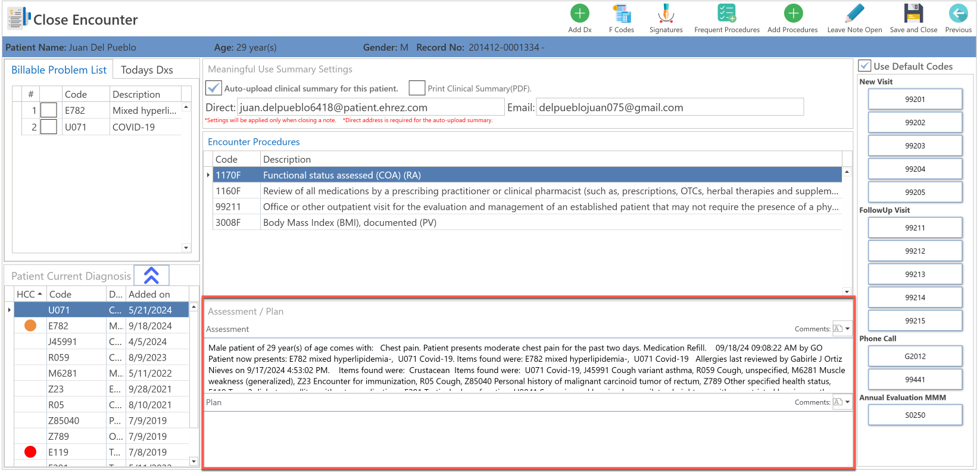Select new visit code 99202
The height and width of the screenshot is (472, 980).
915,122
